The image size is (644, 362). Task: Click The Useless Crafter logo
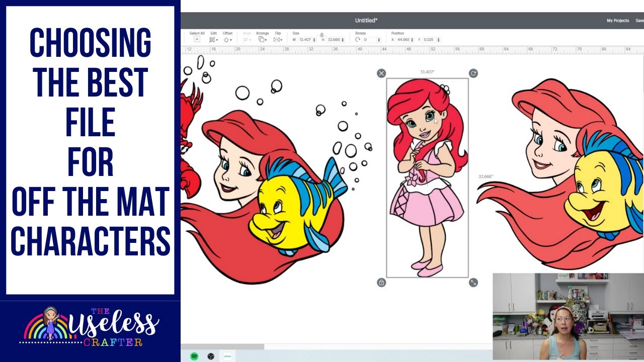pos(91,327)
